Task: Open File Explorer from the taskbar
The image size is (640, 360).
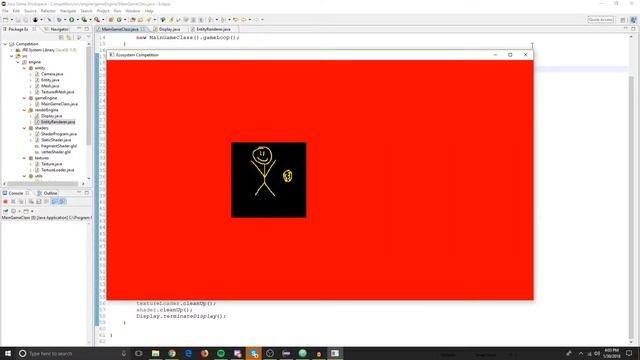Action: pyautogui.click(x=156, y=353)
